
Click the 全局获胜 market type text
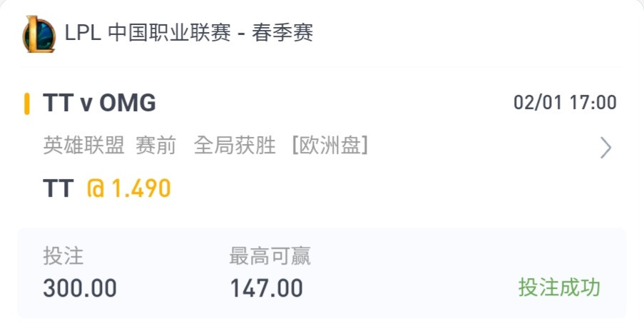[x=235, y=145]
